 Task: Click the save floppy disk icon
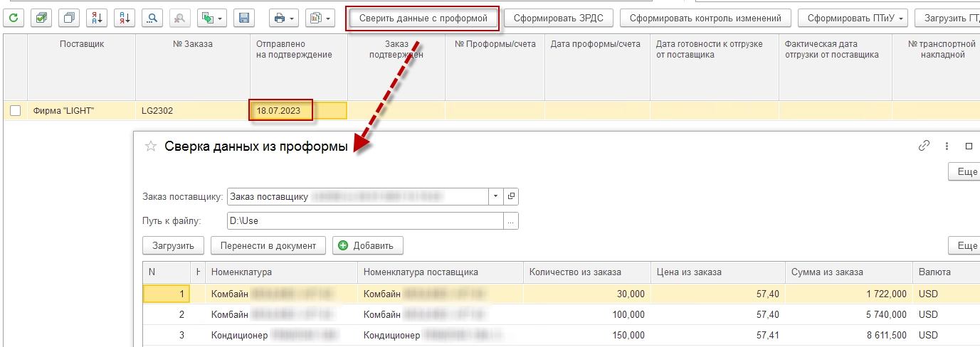244,17
